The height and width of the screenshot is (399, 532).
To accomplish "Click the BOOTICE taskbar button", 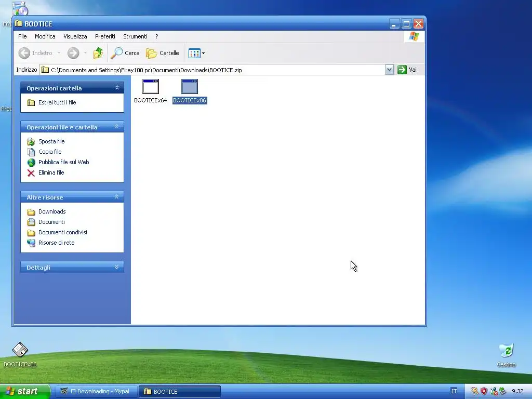I will coord(180,391).
